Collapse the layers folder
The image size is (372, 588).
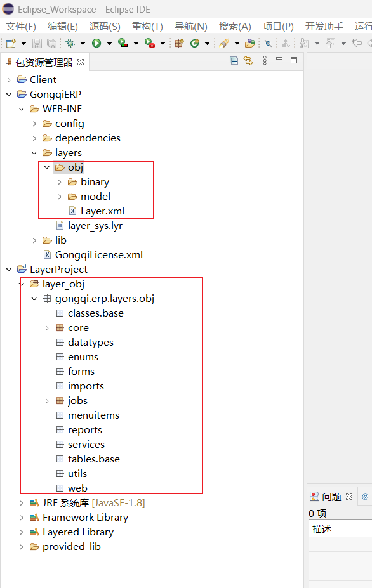point(34,153)
